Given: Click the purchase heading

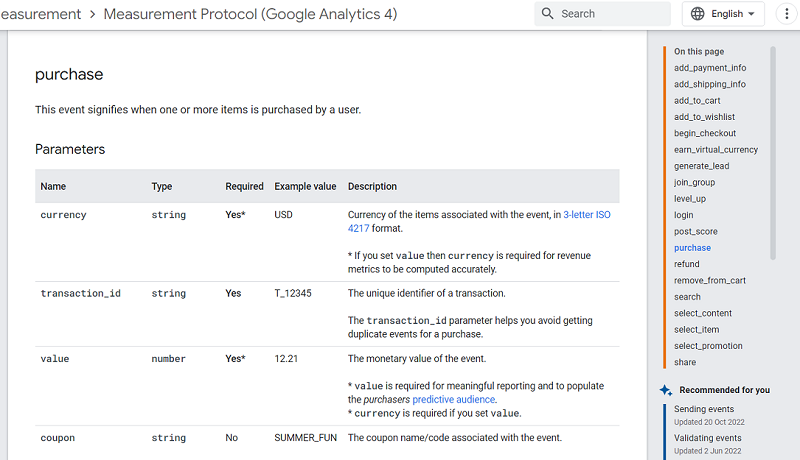Looking at the screenshot, I should [69, 74].
